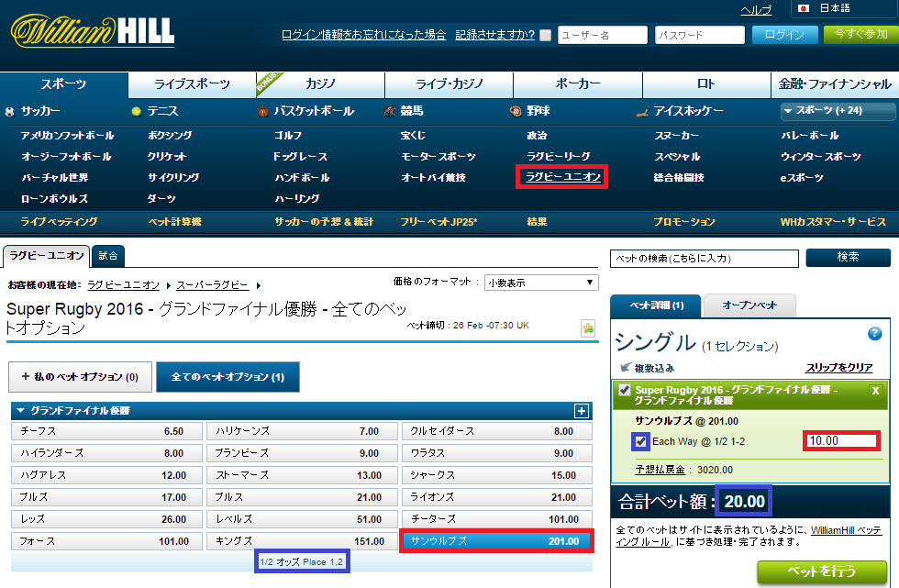Click the 予想払戻金 link

pyautogui.click(x=660, y=470)
